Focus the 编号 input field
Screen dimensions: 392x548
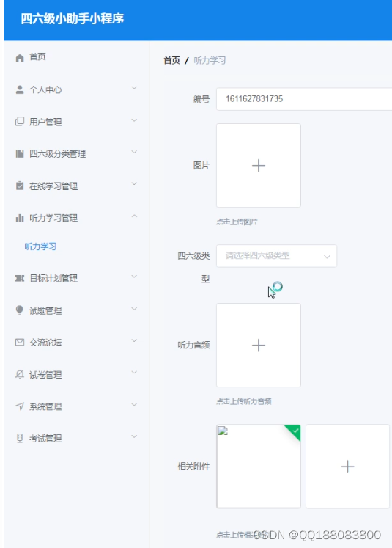[x=304, y=99]
